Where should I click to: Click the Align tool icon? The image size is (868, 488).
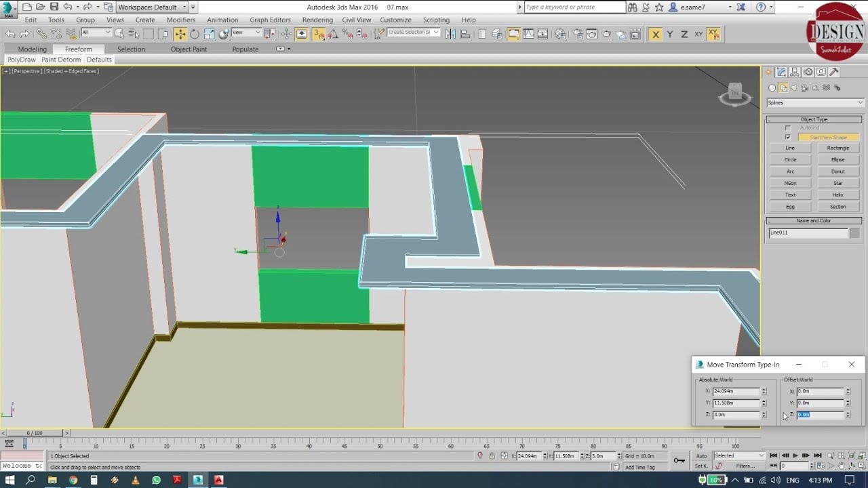[465, 34]
